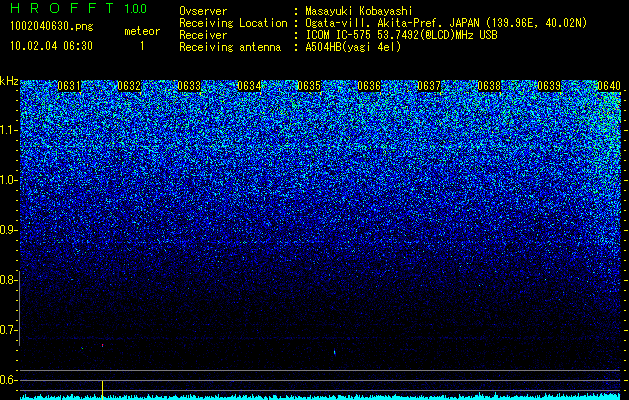Click the 0.8 kHz axis label
The height and width of the screenshot is (400, 629).
click(x=8, y=280)
